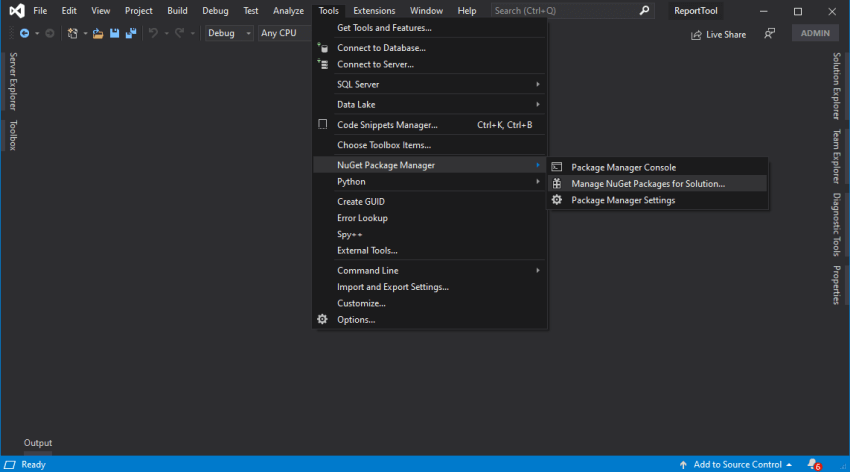Click the Package Manager Settings gear icon

pos(557,200)
